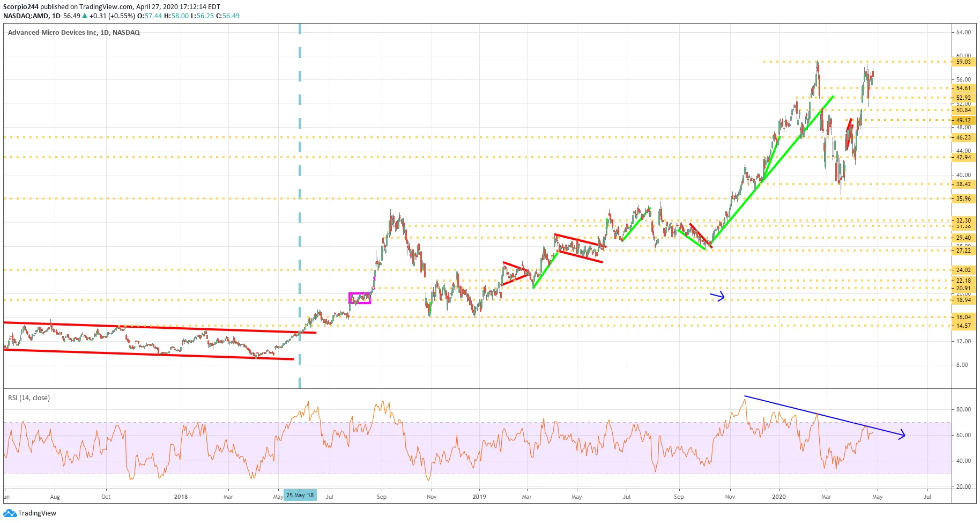Click the open value O:57.44
Viewport: 980px width, 523px height.
[x=150, y=16]
